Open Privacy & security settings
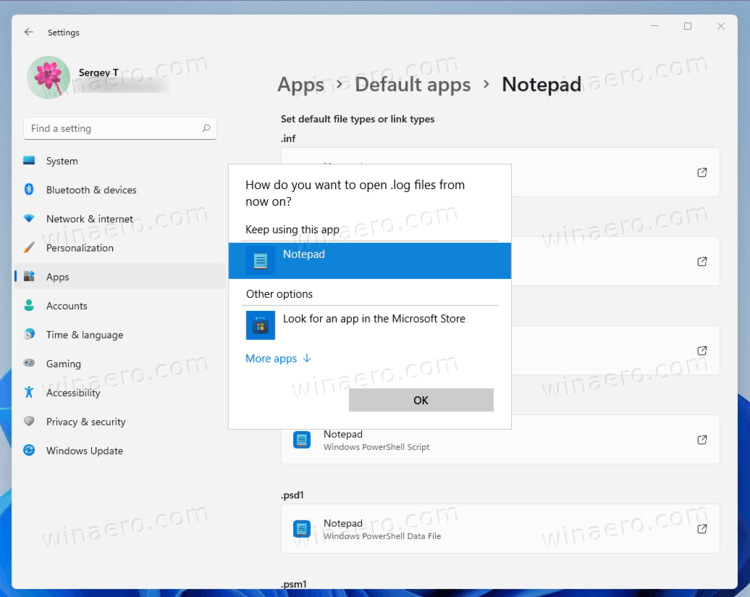Screen dimensions: 750x597 point(120,421)
